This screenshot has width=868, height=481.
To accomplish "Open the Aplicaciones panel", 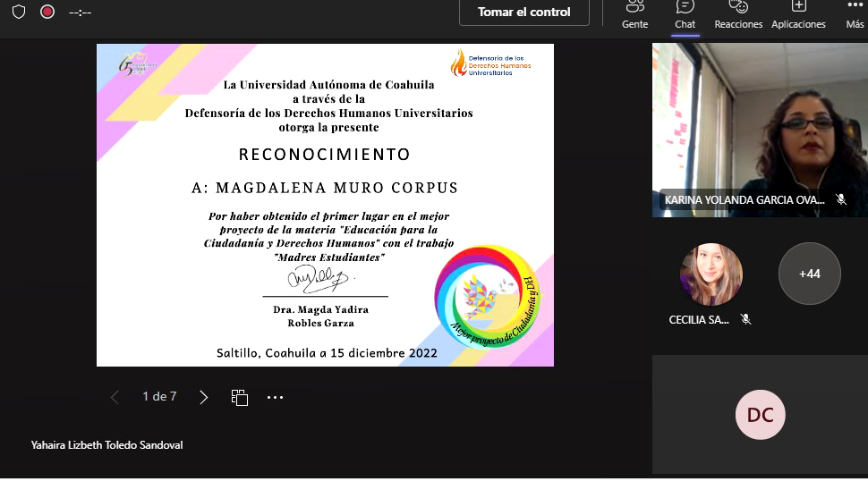I will coord(798,14).
